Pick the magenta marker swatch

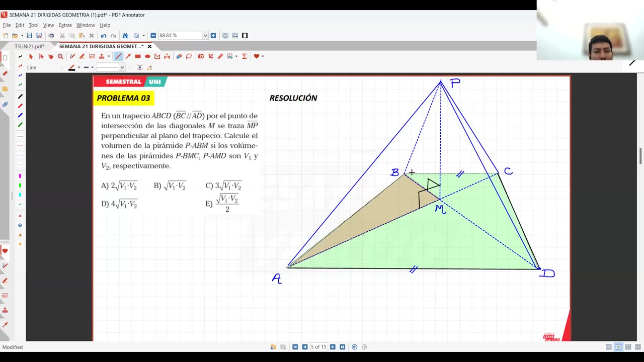click(20, 176)
